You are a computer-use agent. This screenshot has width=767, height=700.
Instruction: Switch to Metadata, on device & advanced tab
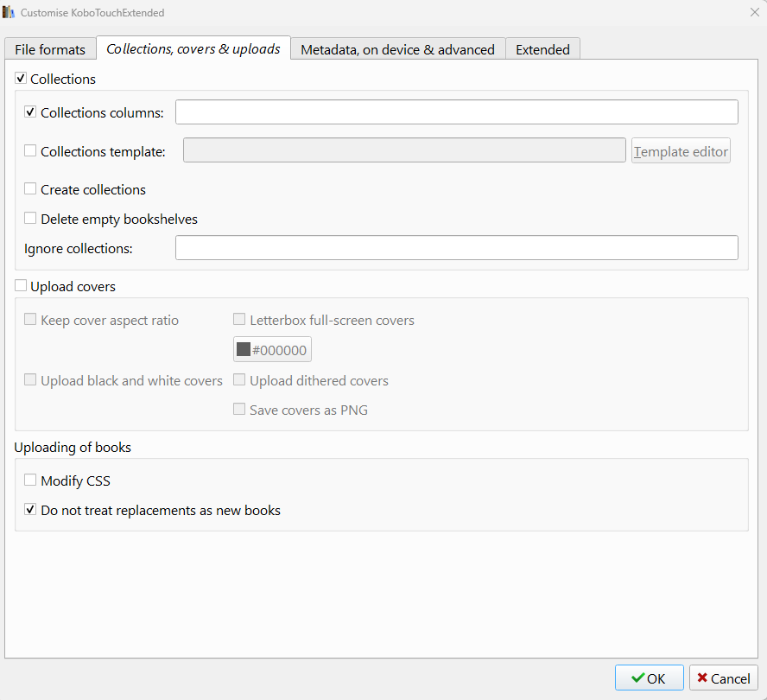click(397, 49)
